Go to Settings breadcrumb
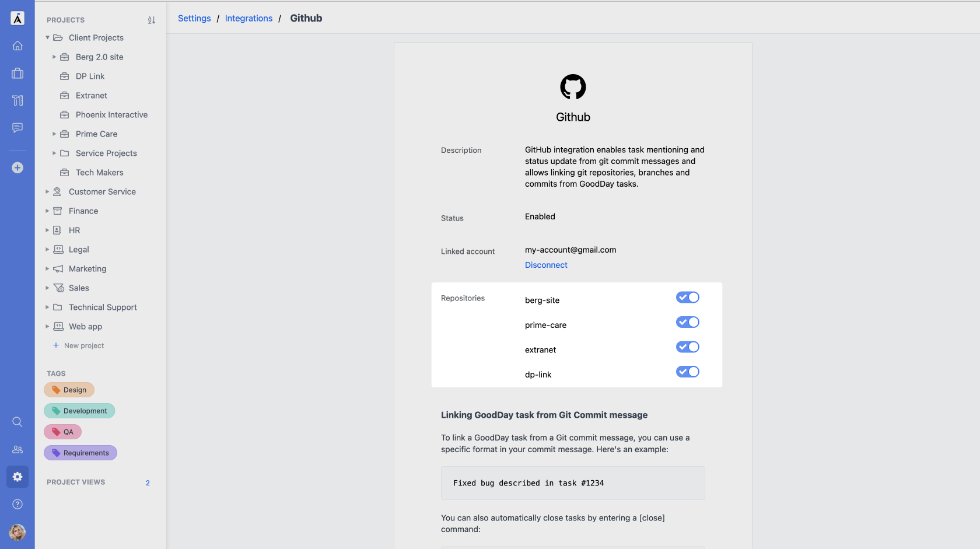Image resolution: width=980 pixels, height=549 pixels. pos(194,18)
